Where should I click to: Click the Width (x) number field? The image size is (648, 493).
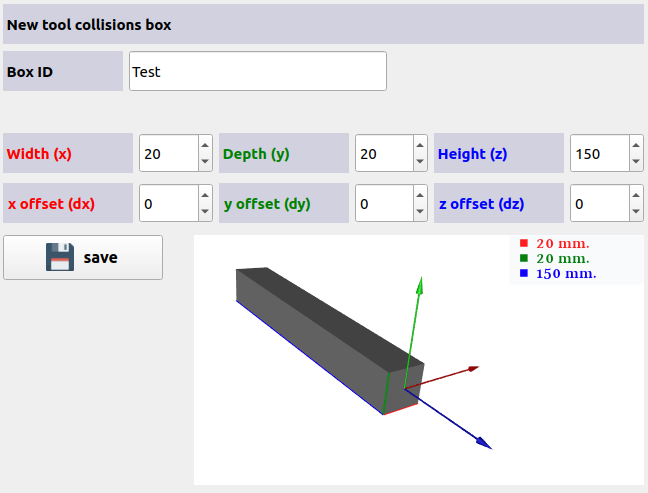pos(169,153)
